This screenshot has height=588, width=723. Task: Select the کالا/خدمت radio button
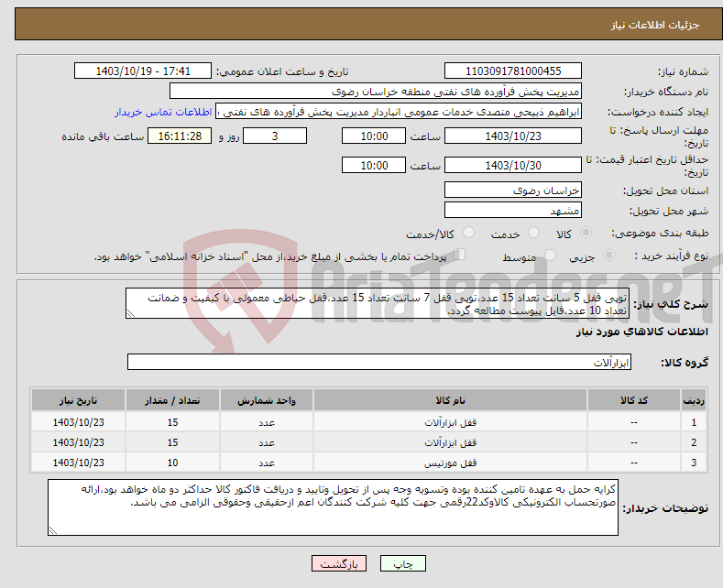(468, 233)
